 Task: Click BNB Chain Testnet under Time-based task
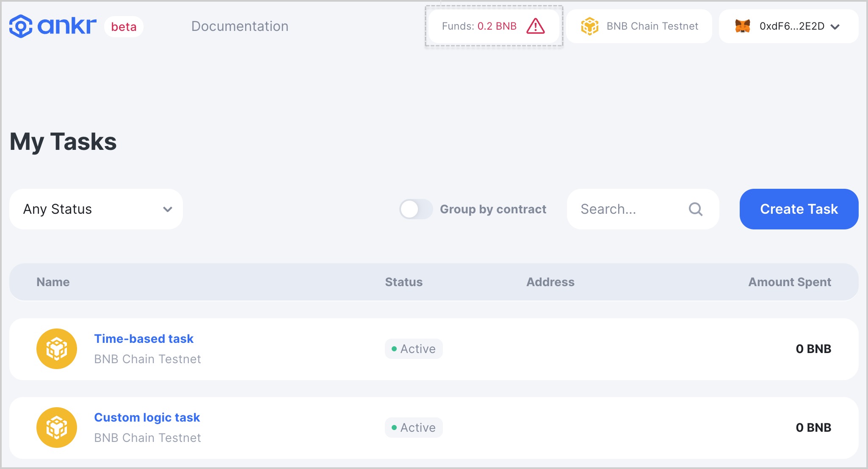pos(147,359)
